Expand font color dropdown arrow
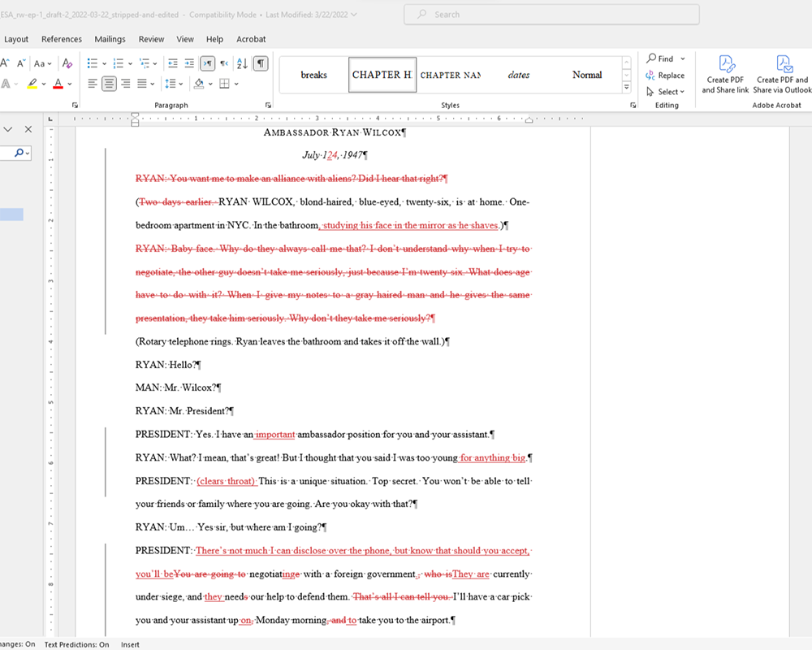 [69, 84]
